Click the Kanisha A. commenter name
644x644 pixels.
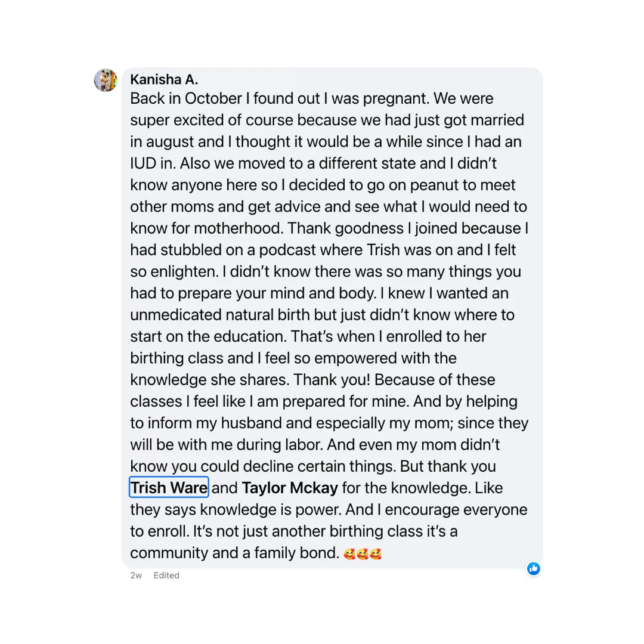point(164,79)
